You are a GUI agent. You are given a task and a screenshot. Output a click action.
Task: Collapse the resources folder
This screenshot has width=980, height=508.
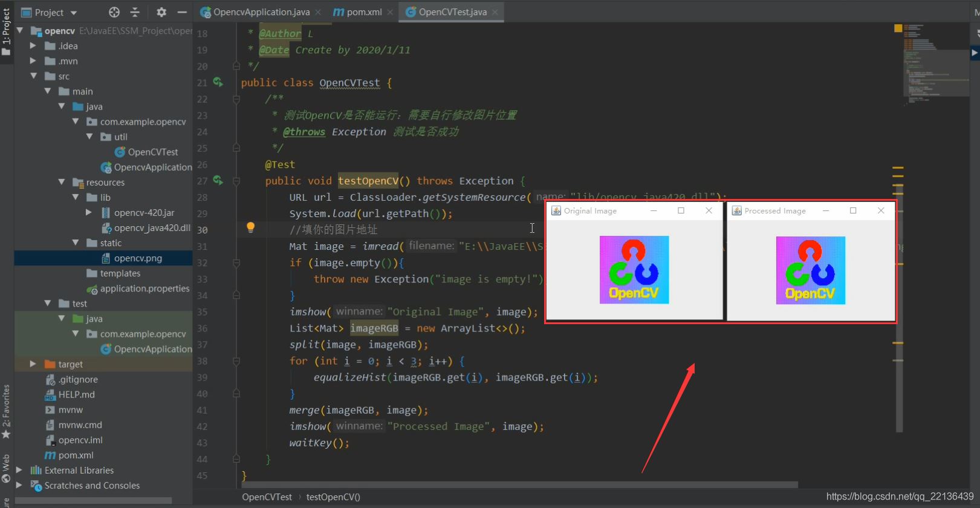62,182
